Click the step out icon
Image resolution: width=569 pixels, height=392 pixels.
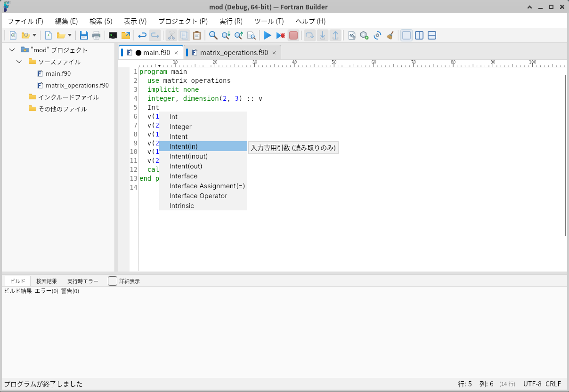coord(335,35)
